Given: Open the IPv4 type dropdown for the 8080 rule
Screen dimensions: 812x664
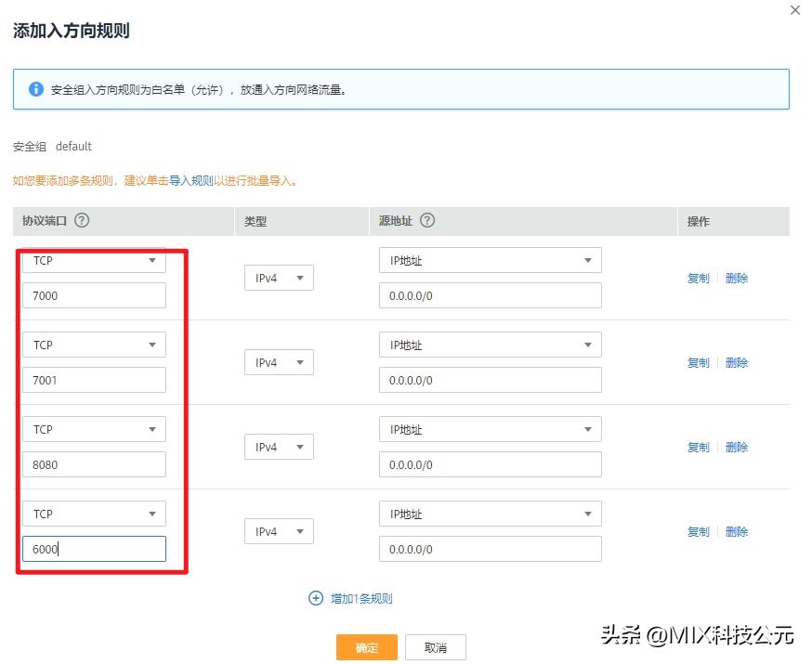Looking at the screenshot, I should pyautogui.click(x=279, y=447).
